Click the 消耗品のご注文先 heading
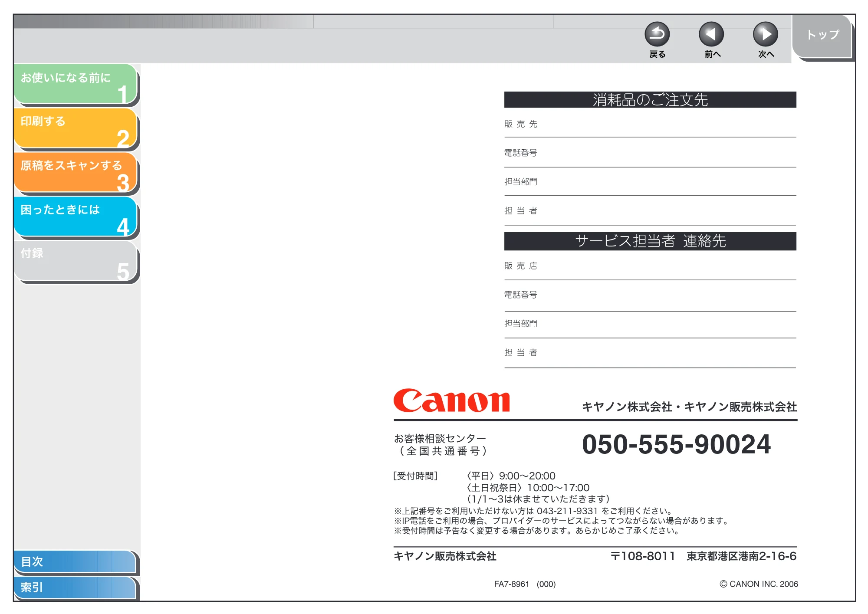Screen dimensions: 868x614 650,100
